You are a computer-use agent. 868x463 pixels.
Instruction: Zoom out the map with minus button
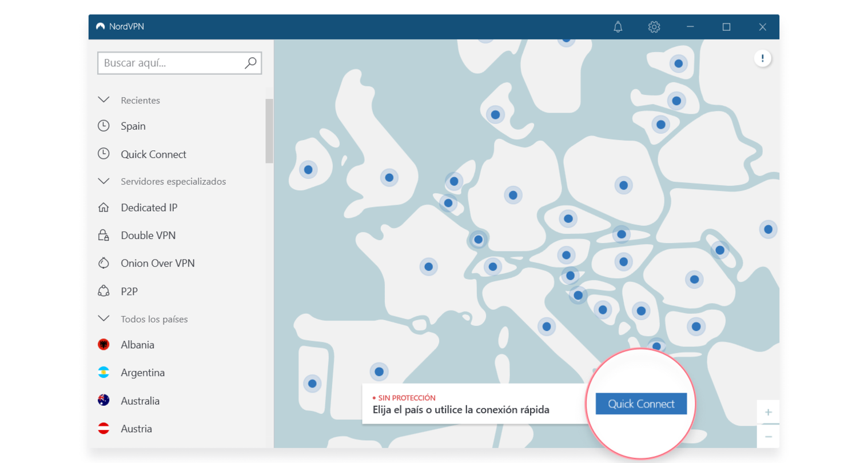pyautogui.click(x=768, y=437)
